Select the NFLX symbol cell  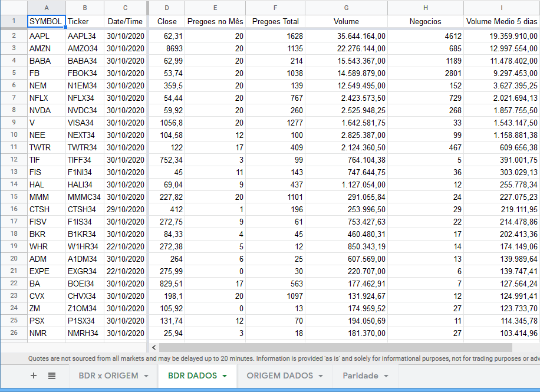click(x=47, y=98)
